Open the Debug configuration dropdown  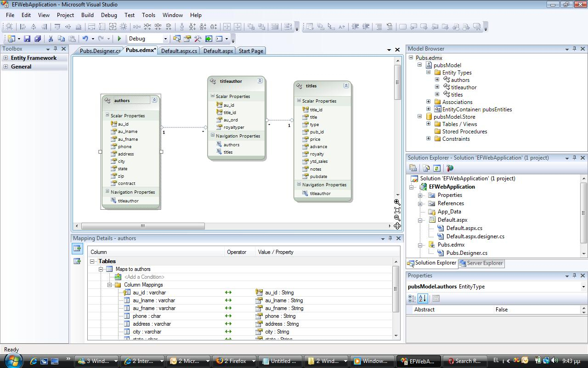point(165,39)
